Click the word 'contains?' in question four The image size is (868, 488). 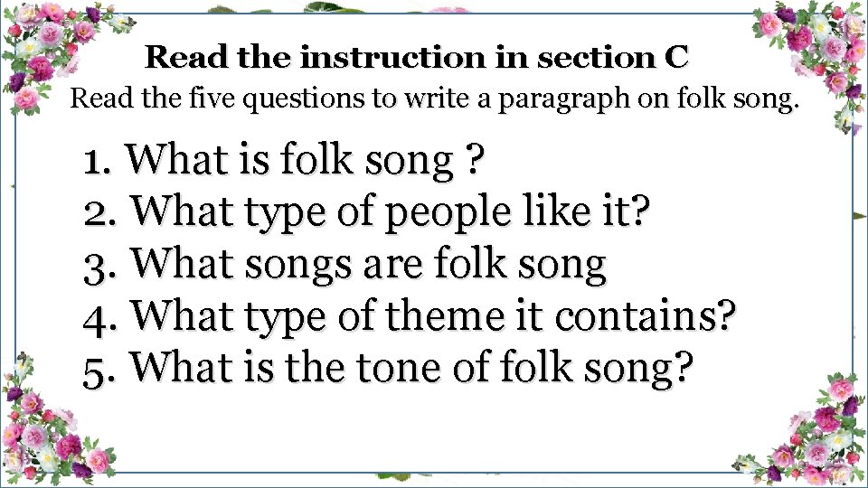click(x=646, y=317)
